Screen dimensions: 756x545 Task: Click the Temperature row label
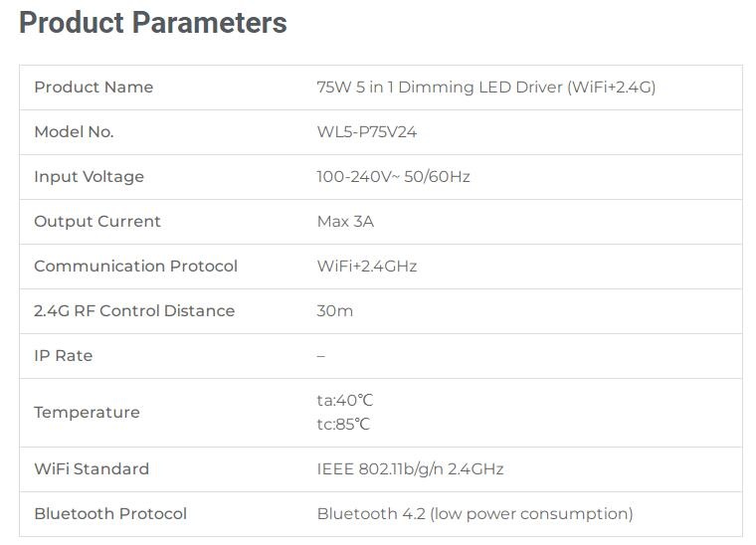click(87, 413)
